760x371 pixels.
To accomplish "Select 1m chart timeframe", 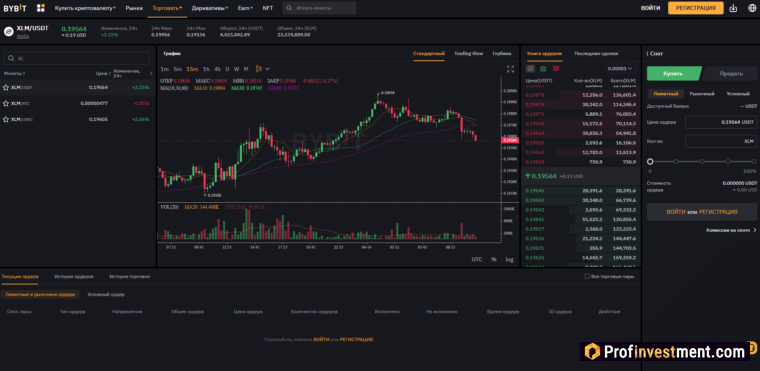I will click(x=164, y=69).
